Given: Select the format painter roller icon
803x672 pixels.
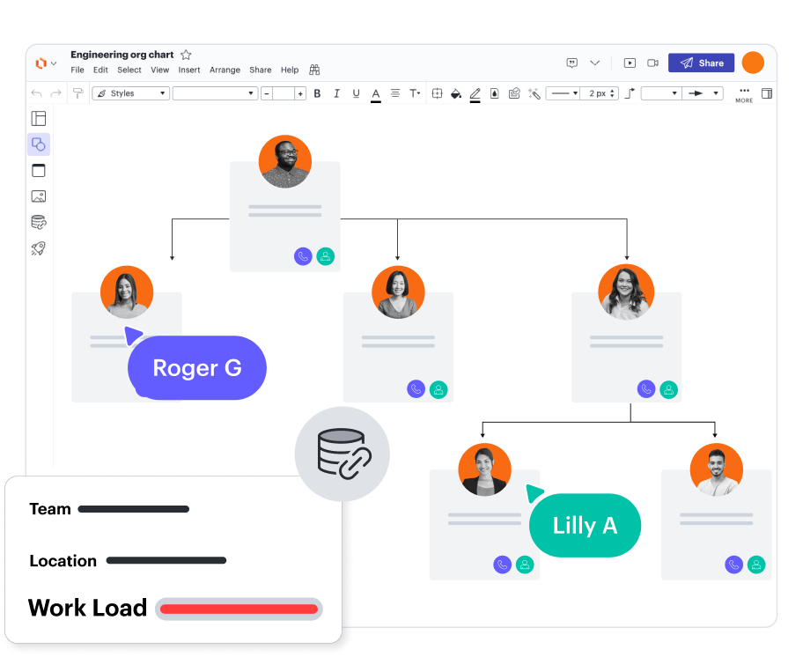Looking at the screenshot, I should (x=78, y=93).
